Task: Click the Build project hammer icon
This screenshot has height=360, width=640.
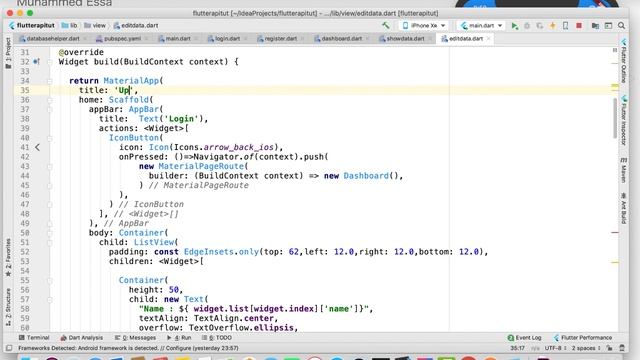Action: (x=385, y=25)
